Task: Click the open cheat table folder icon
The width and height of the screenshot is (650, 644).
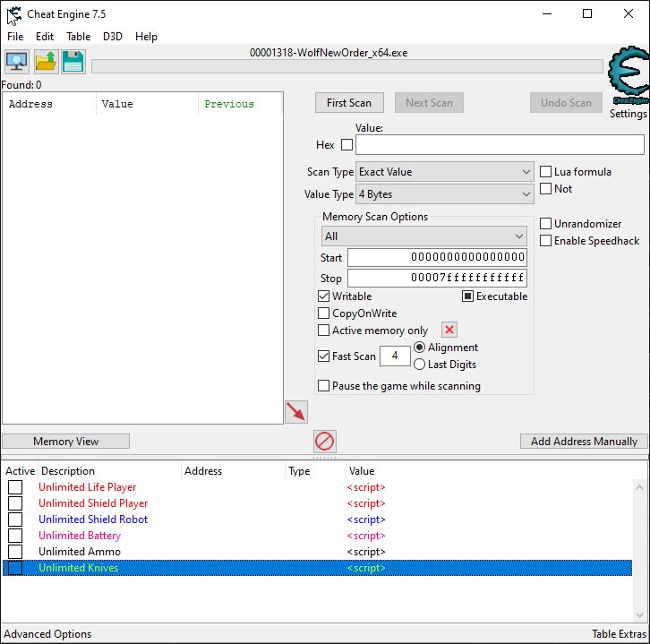Action: pyautogui.click(x=45, y=62)
